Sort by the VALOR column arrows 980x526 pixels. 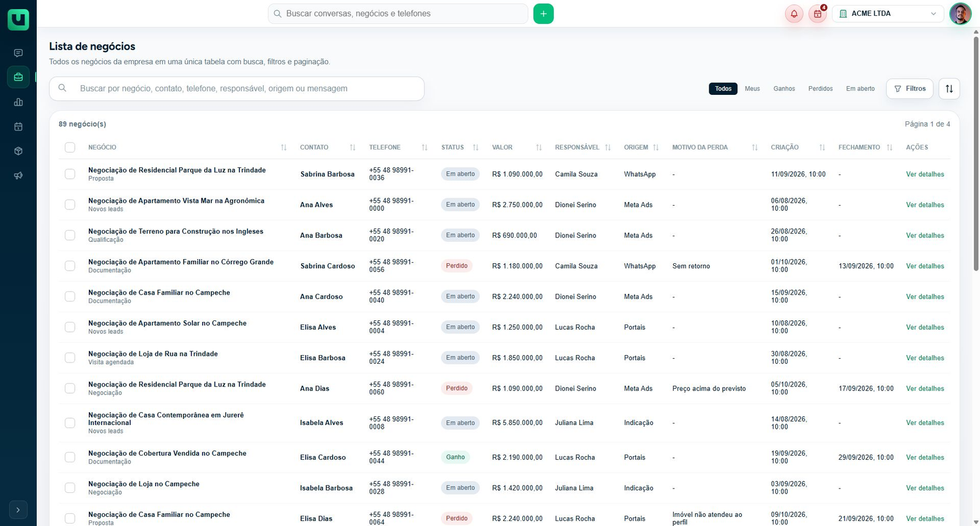539,148
